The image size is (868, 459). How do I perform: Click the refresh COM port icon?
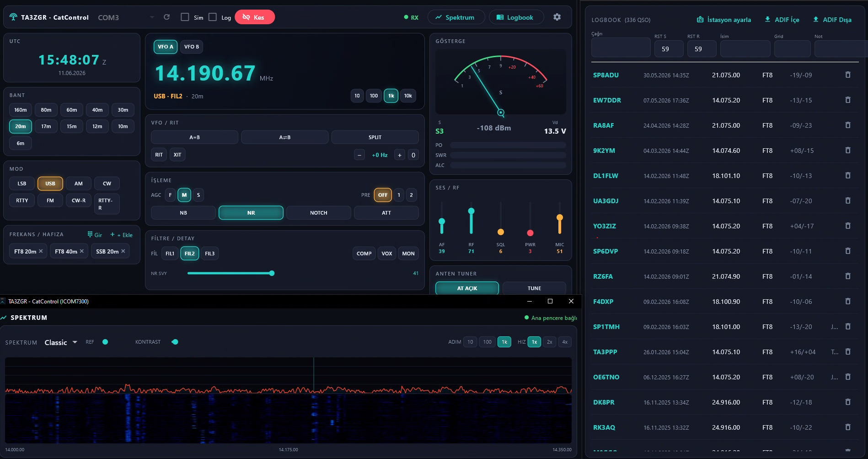tap(166, 17)
